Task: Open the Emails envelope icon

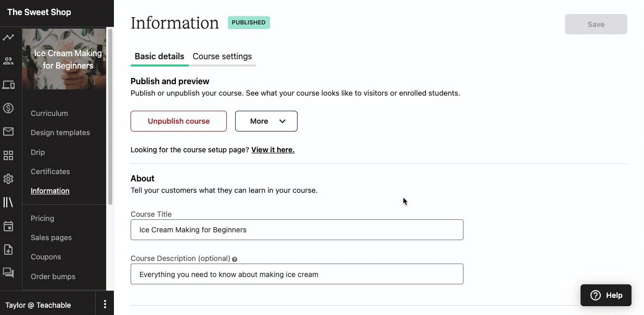Action: (x=8, y=132)
